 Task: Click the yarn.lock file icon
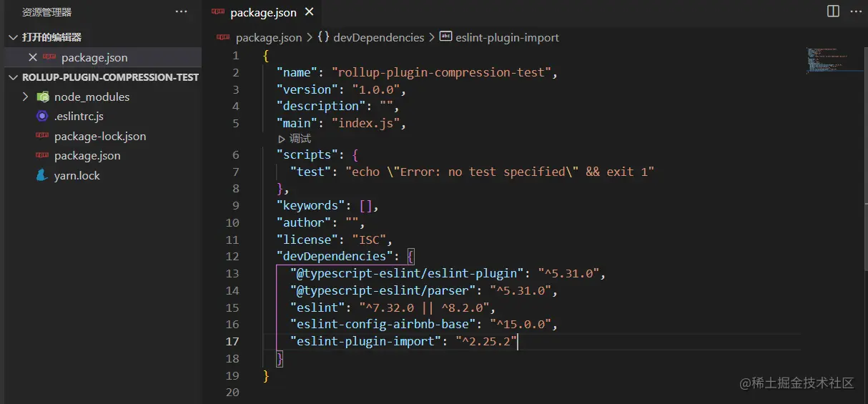(42, 175)
